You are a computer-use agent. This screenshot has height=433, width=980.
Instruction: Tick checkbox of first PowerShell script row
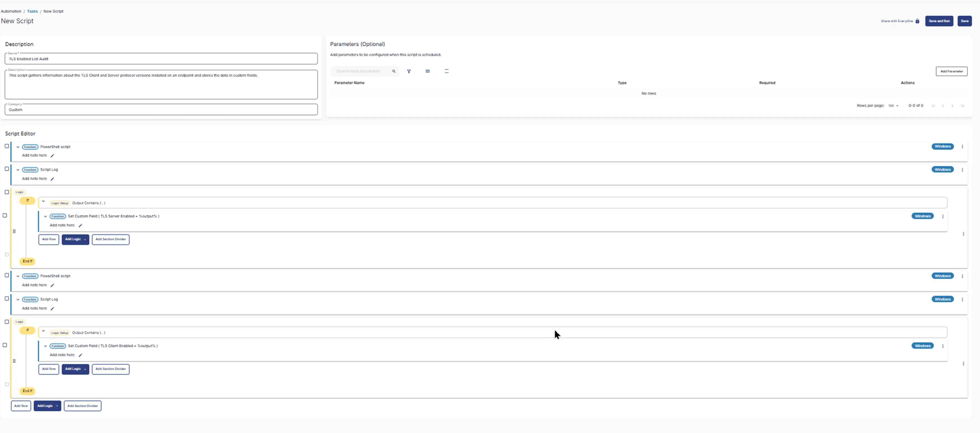click(7, 146)
